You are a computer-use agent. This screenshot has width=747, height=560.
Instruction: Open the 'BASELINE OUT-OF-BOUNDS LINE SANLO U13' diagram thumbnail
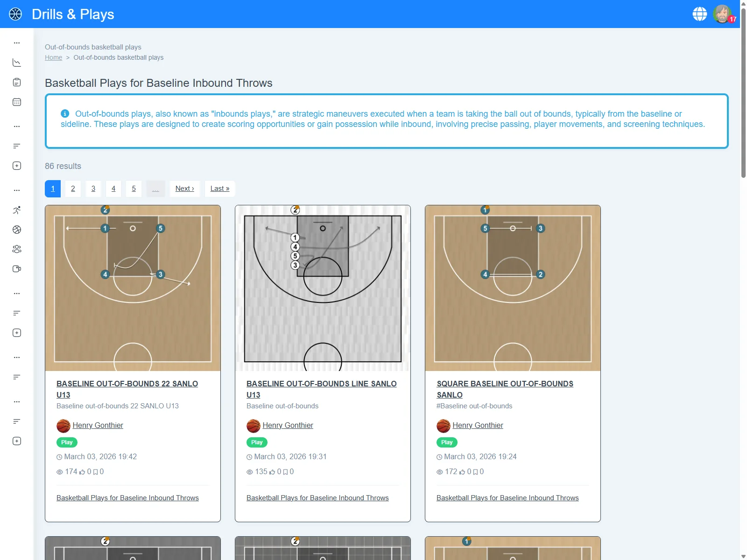[323, 288]
